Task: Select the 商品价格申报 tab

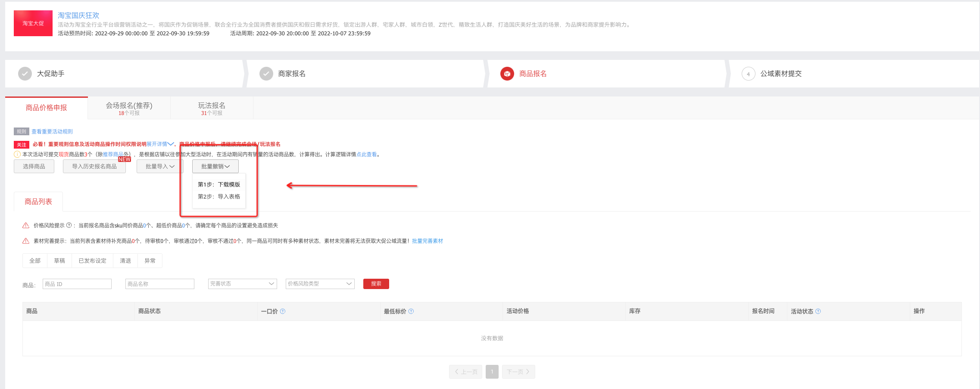Action: pos(46,108)
